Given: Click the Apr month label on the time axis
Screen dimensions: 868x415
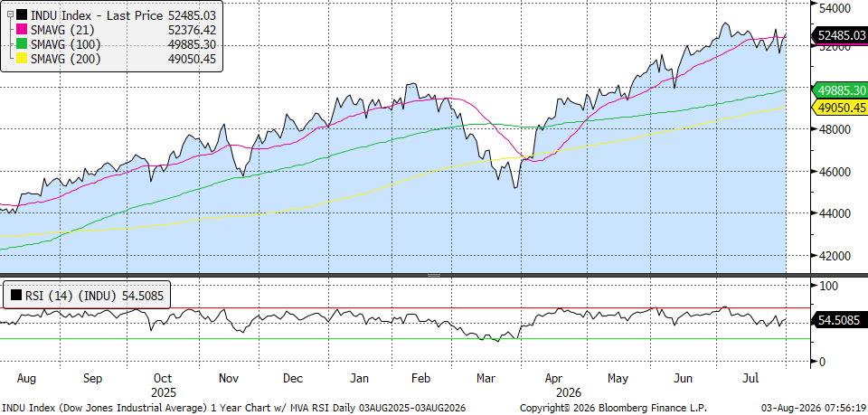Looking at the screenshot, I should coord(553,379).
